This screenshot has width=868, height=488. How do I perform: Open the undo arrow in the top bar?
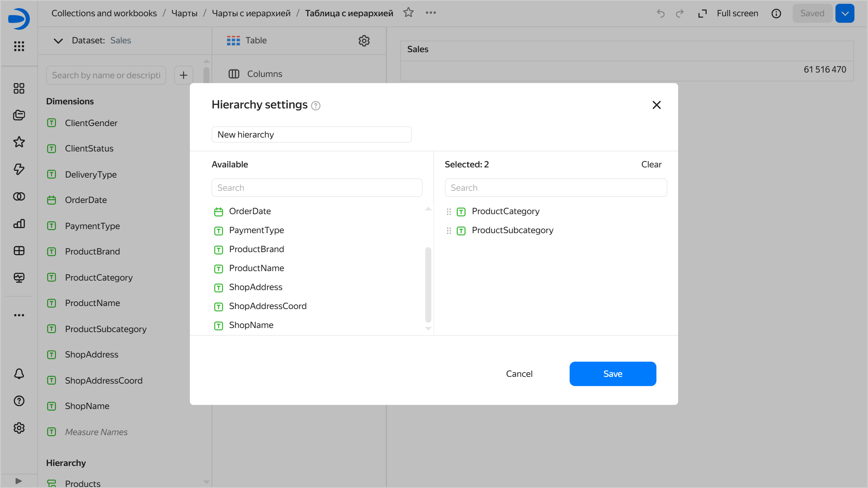coord(660,13)
